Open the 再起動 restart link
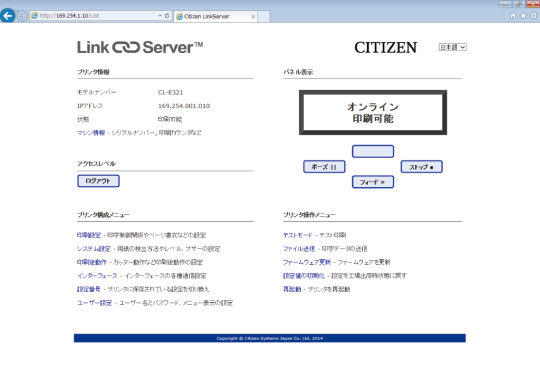The image size is (540, 377). click(292, 289)
